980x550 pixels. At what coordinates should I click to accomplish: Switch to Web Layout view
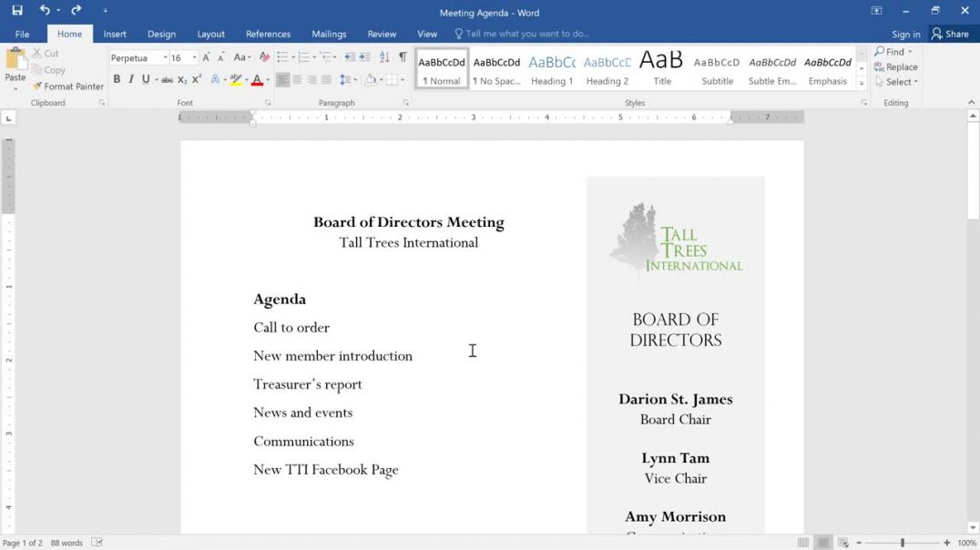[x=843, y=543]
